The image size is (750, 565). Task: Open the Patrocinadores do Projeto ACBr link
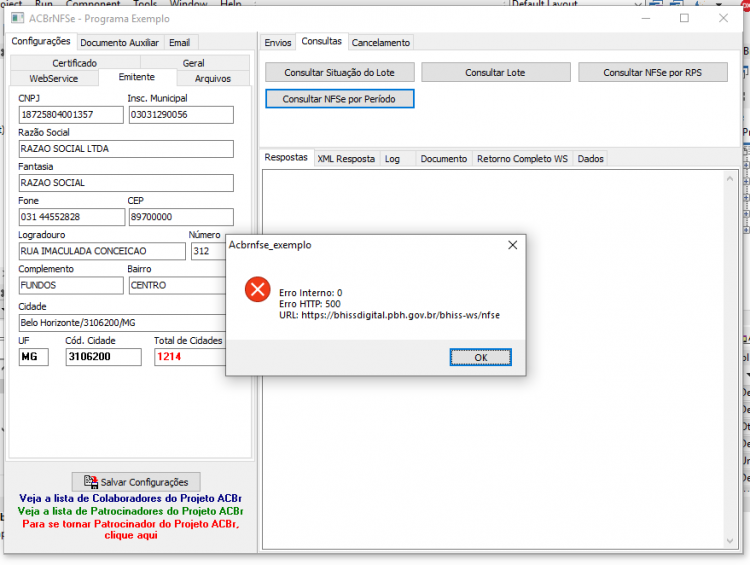(130, 511)
